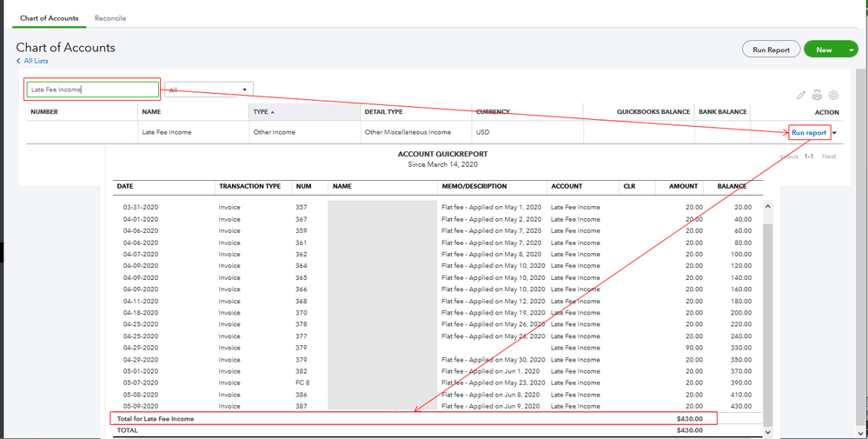Click the USD currency cell

482,133
